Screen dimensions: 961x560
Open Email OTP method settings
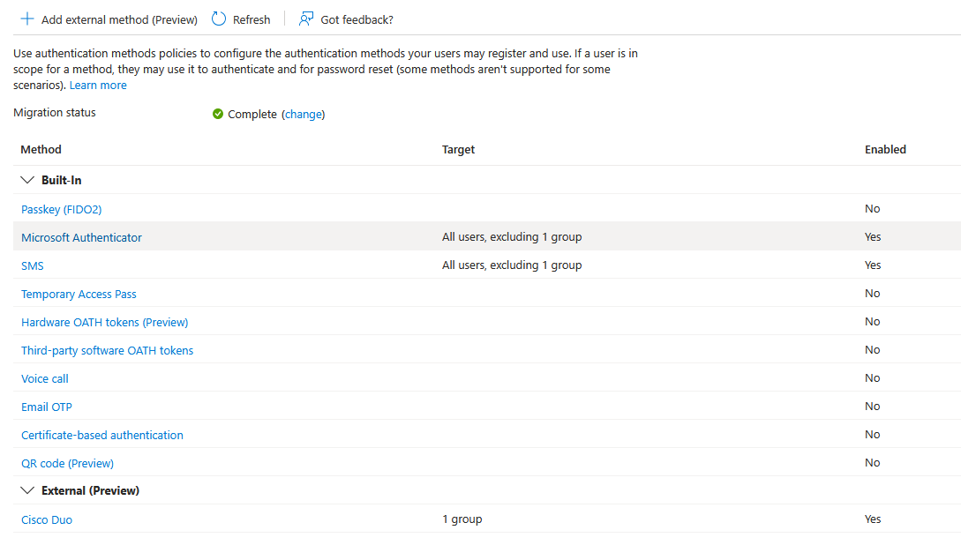47,407
